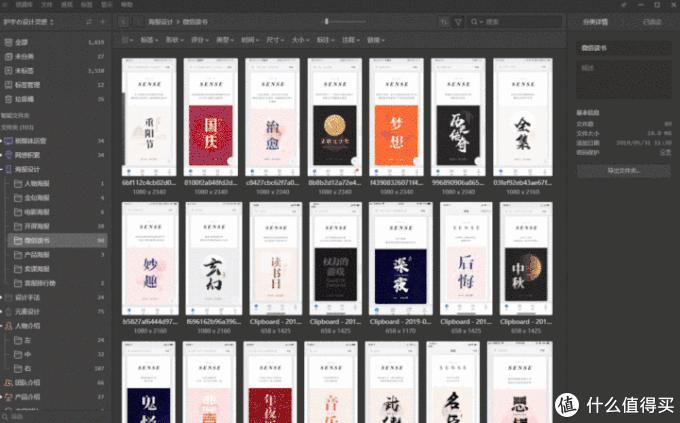The image size is (680, 423).
Task: Click the add folder plus icon in sidebar header
Action: [103, 22]
